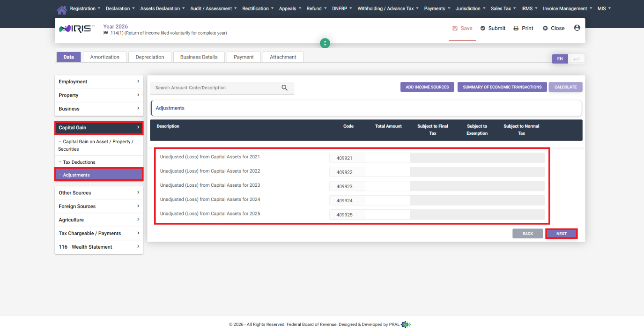Image resolution: width=644 pixels, height=332 pixels.
Task: Select EN language toggle
Action: 560,59
